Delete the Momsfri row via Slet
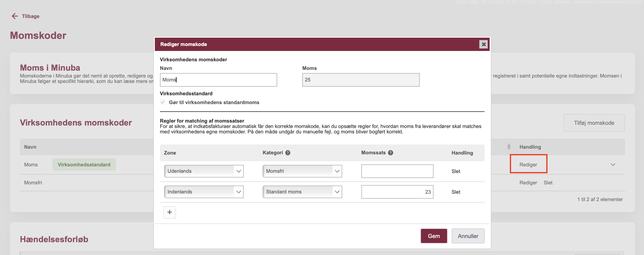Image resolution: width=644 pixels, height=255 pixels. 548,182
